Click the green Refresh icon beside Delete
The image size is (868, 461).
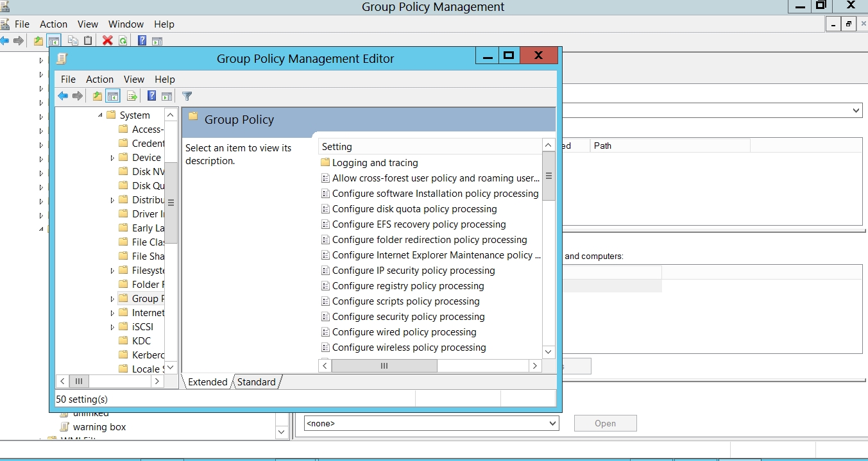[122, 40]
